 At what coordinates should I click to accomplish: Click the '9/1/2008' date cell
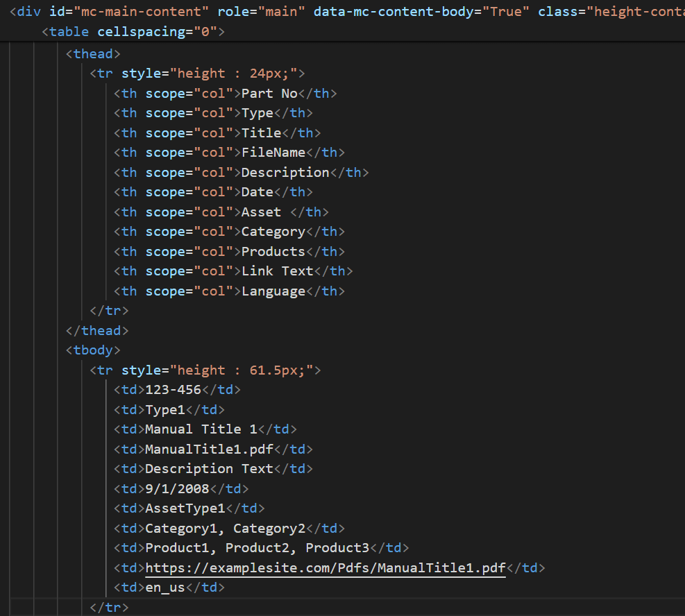tap(177, 489)
